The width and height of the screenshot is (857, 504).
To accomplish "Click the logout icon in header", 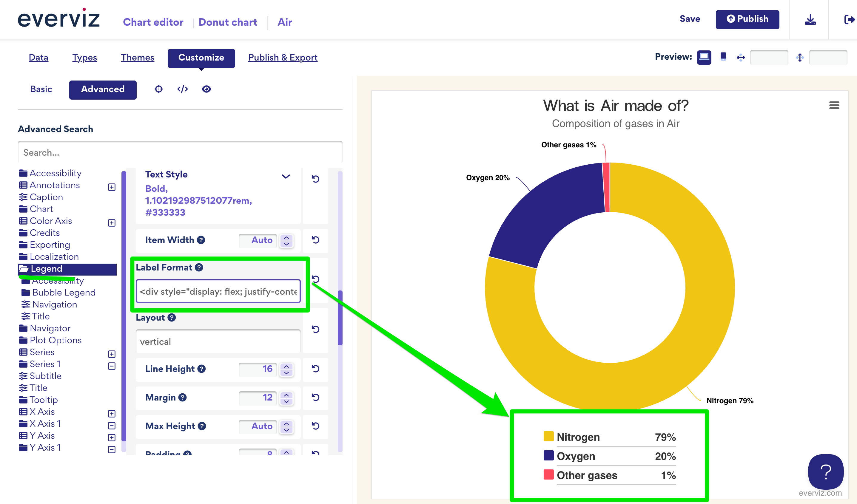I will [x=849, y=20].
